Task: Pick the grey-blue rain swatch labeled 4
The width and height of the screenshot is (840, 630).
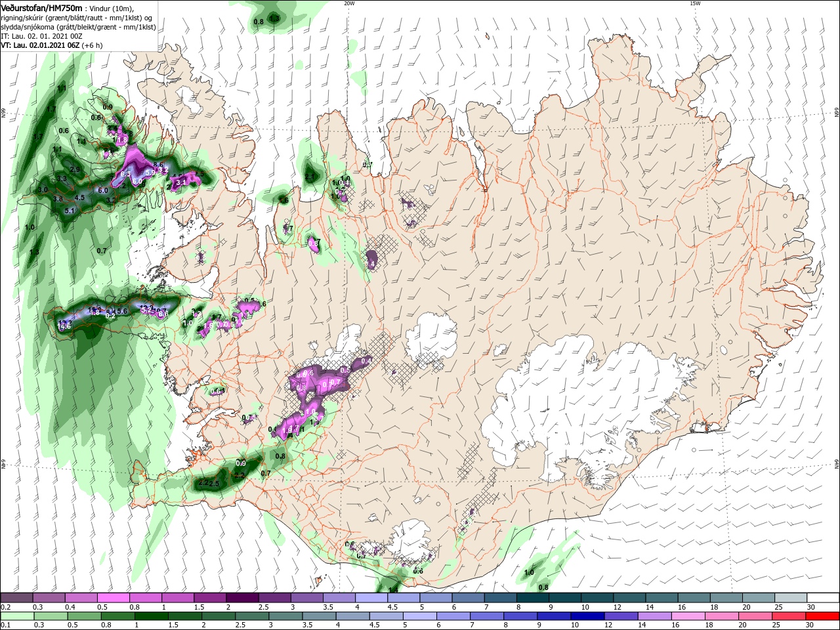Action: [352, 616]
